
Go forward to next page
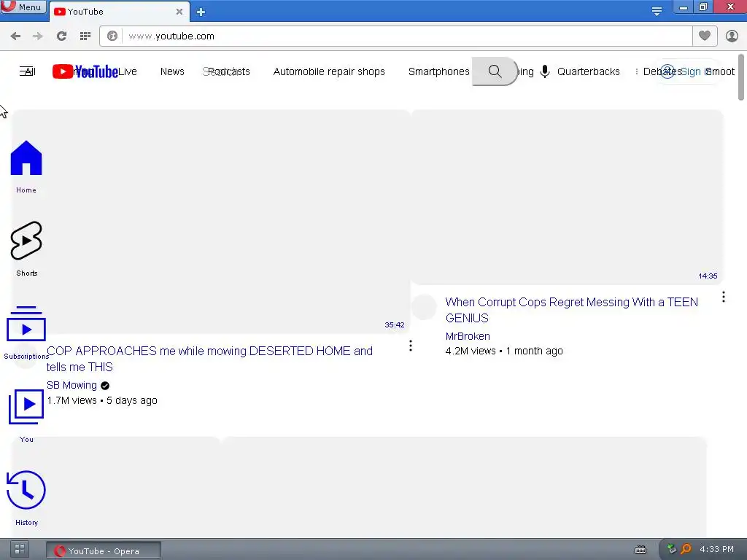pos(38,36)
